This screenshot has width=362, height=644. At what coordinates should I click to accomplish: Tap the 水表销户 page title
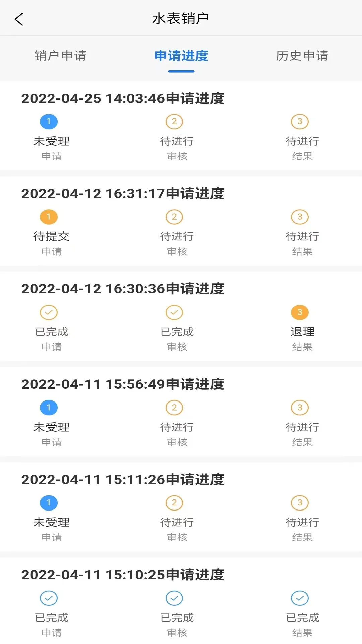pos(181,19)
